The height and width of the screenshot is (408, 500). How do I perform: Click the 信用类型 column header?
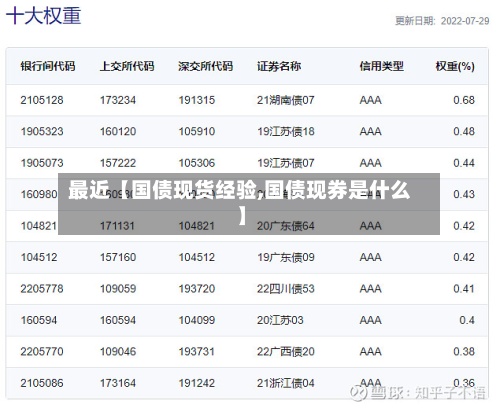coord(381,66)
